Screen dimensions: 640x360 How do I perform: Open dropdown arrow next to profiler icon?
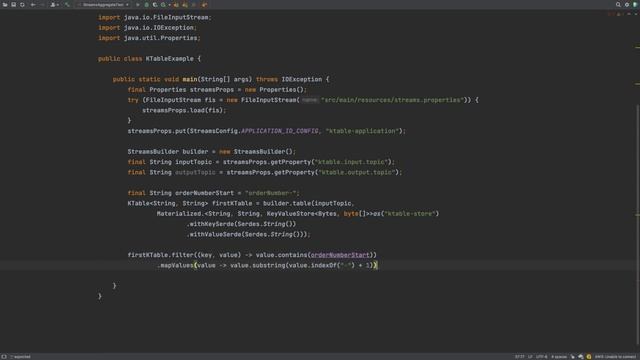point(169,4)
